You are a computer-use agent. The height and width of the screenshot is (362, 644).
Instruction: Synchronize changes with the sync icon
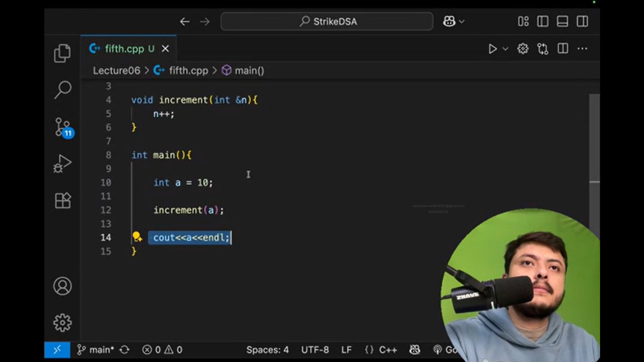pyautogui.click(x=125, y=350)
